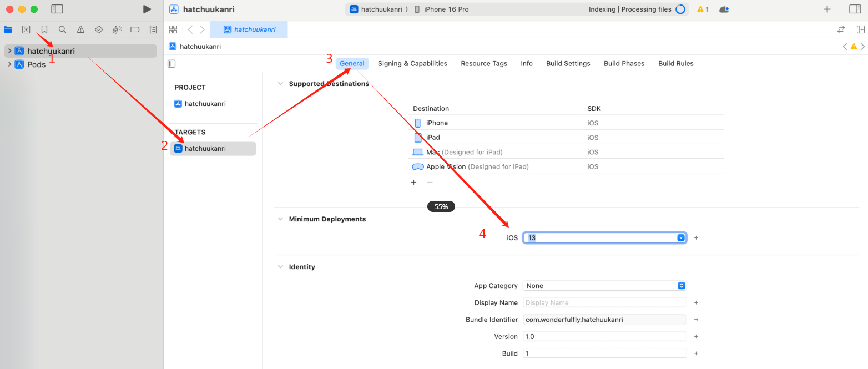Image resolution: width=868 pixels, height=369 pixels.
Task: Click the plus beside Display Name
Action: (x=696, y=302)
